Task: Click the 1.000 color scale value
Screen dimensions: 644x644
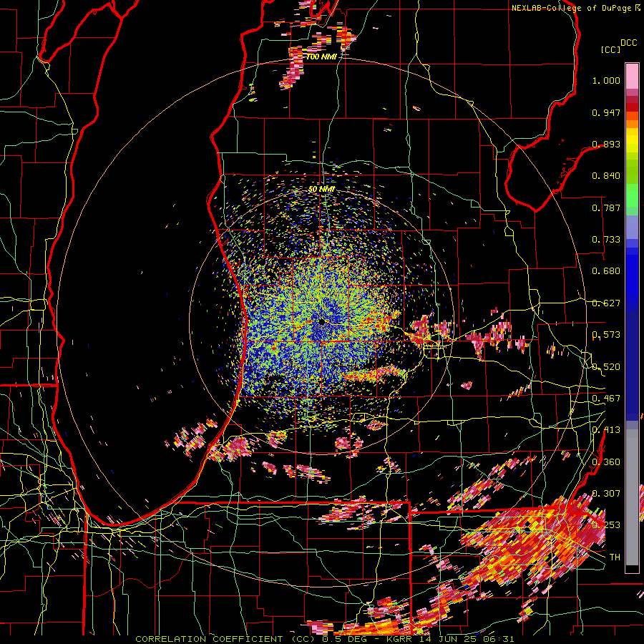Action: click(606, 80)
